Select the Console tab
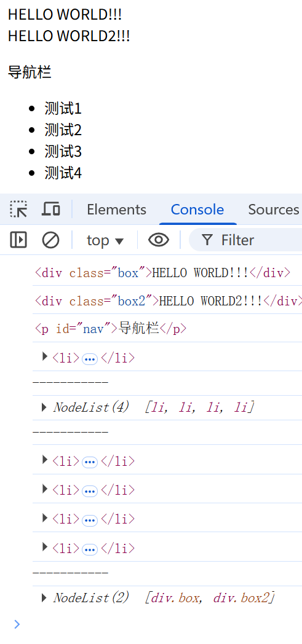The image size is (302, 644). [197, 210]
